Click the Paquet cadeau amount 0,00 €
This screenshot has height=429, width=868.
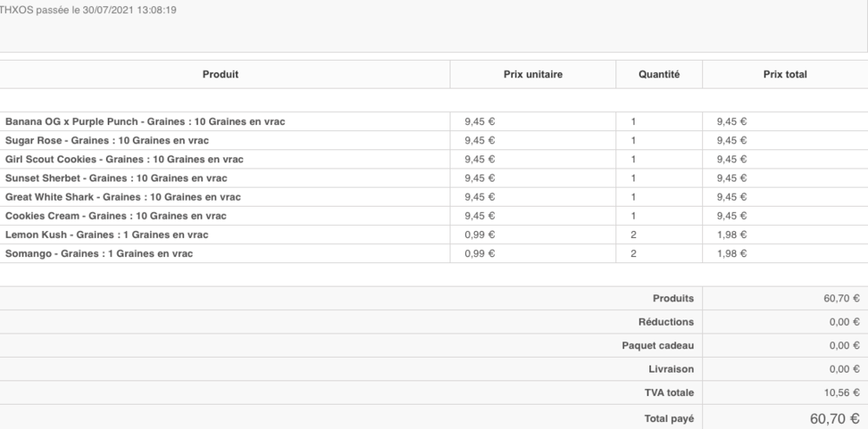pos(845,346)
